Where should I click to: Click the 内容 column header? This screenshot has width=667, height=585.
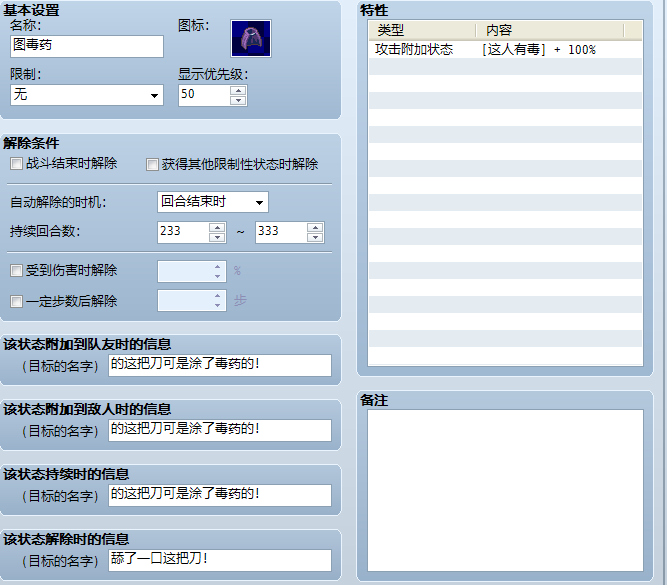pos(550,30)
